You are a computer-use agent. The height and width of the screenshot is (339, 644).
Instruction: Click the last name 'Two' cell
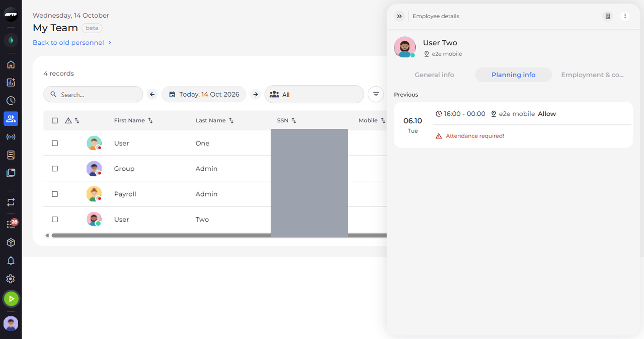[x=202, y=220]
